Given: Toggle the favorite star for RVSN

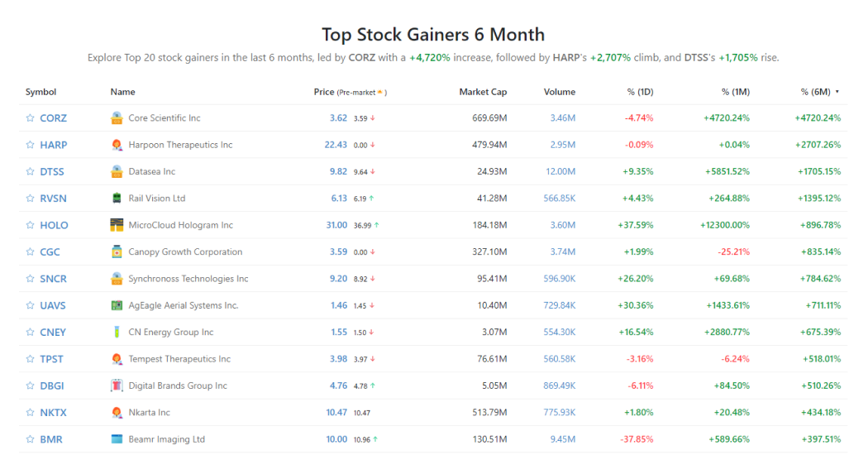Looking at the screenshot, I should (x=30, y=198).
